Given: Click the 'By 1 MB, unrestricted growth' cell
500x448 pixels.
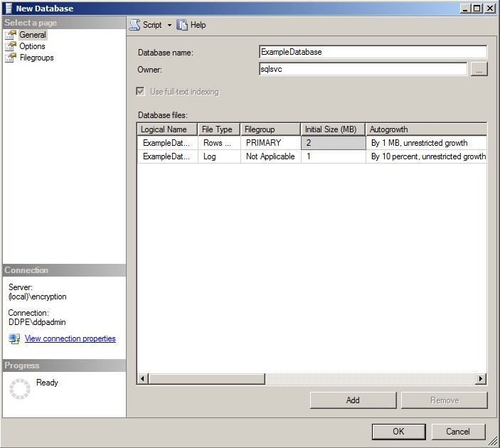Looking at the screenshot, I should click(426, 143).
